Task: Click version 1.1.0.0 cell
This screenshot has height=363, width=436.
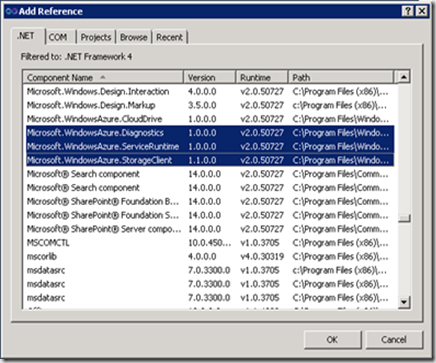Action: tap(202, 160)
